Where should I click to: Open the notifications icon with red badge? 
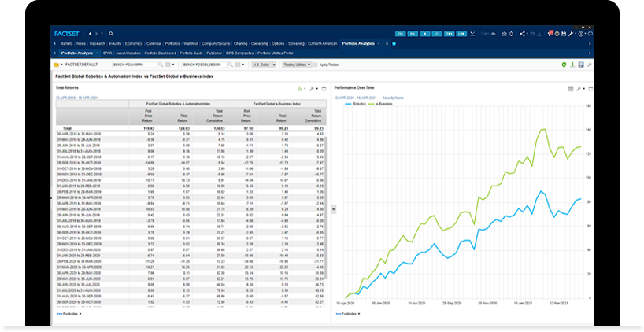(550, 33)
